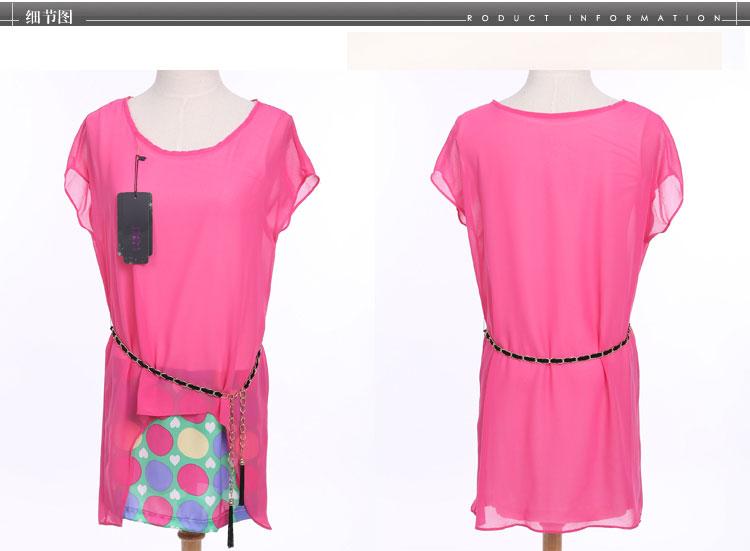This screenshot has height=551, width=750.
Task: Click the black hang tag on dress
Action: point(135,228)
